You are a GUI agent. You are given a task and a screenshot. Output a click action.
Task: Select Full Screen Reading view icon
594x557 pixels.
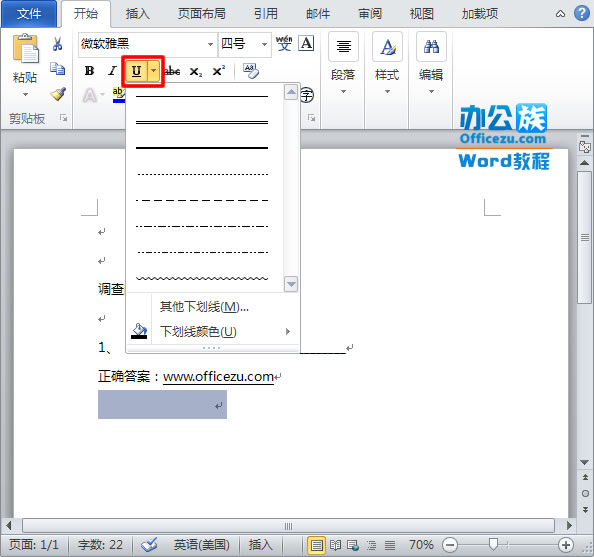tap(335, 546)
